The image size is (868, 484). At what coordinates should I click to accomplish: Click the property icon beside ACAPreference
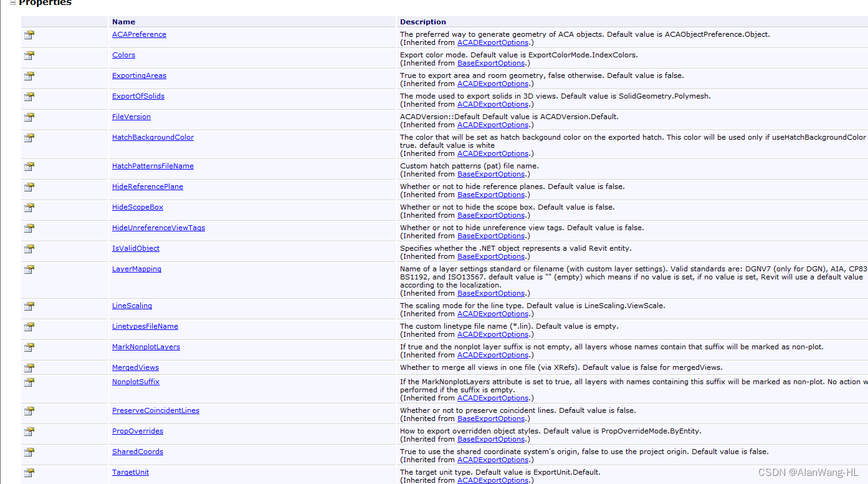pyautogui.click(x=29, y=35)
